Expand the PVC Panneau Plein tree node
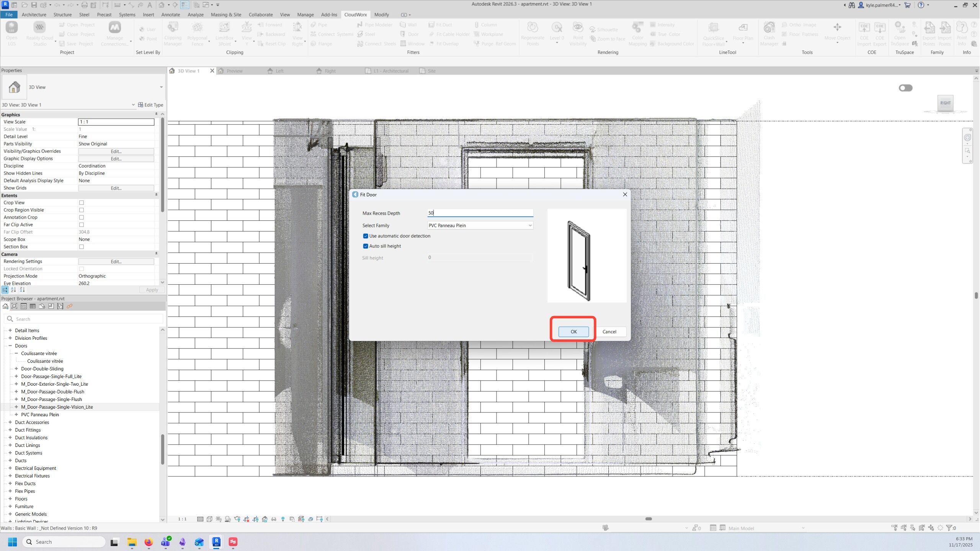Image resolution: width=980 pixels, height=551 pixels. (x=16, y=414)
